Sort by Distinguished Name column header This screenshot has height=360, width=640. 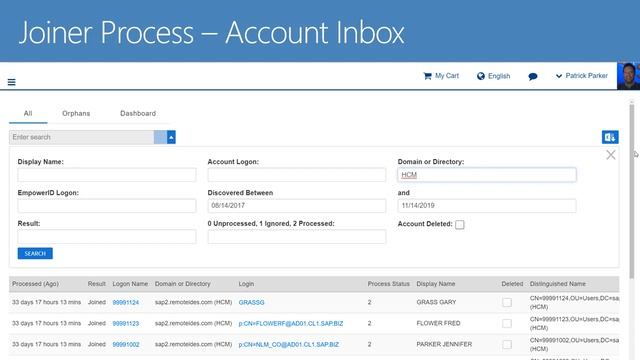[x=558, y=284]
